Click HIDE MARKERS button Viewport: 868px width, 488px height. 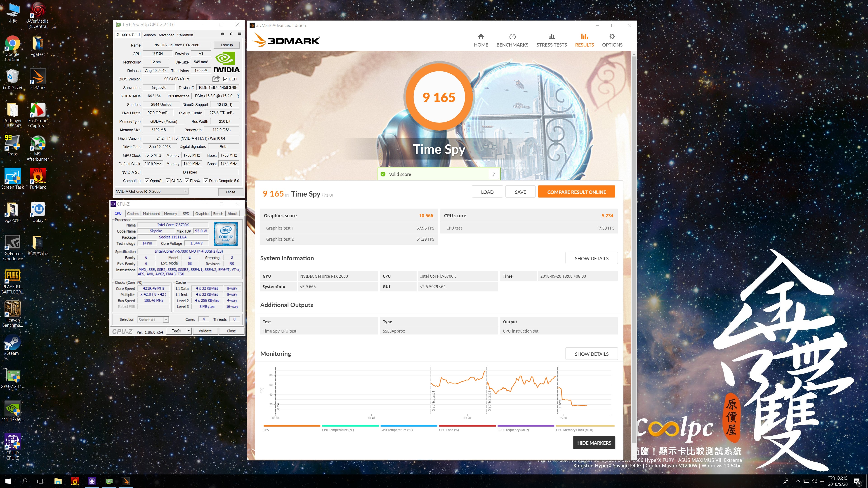(594, 443)
